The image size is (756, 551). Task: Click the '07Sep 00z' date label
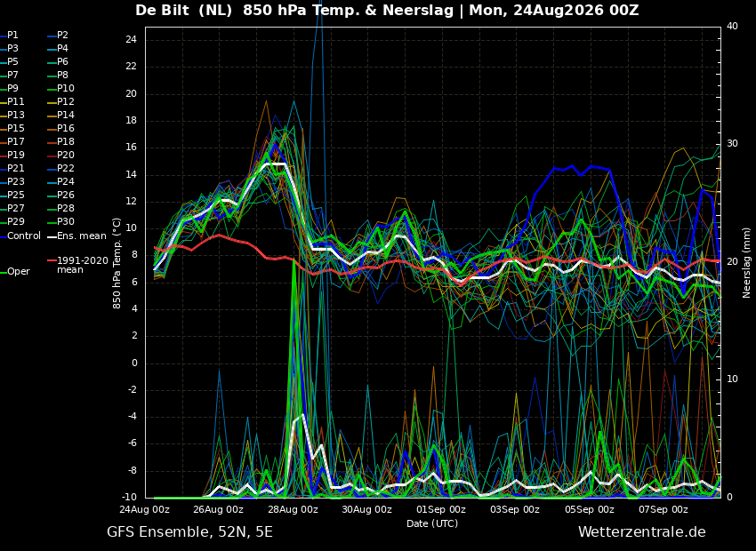click(x=664, y=509)
